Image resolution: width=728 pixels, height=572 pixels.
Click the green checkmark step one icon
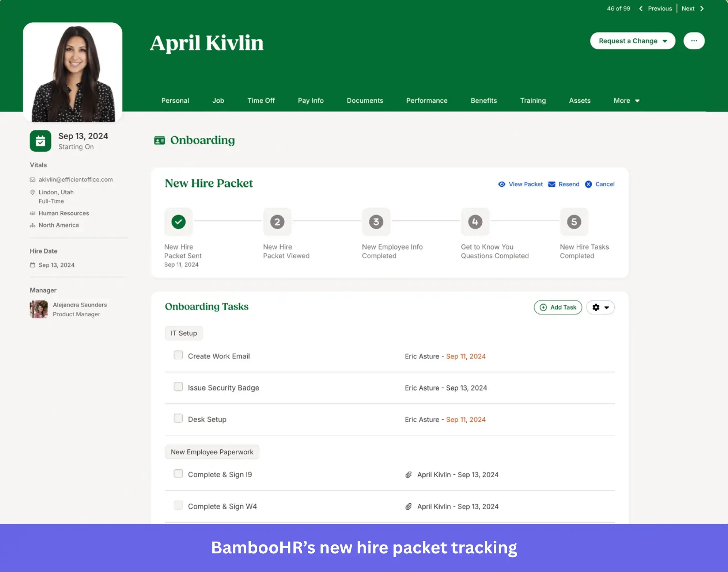pos(178,222)
